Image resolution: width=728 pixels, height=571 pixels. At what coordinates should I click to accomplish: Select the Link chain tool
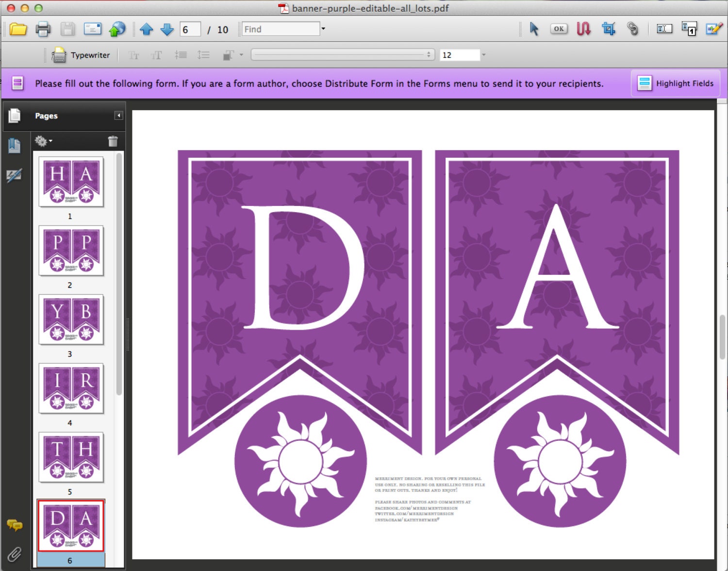coord(633,29)
